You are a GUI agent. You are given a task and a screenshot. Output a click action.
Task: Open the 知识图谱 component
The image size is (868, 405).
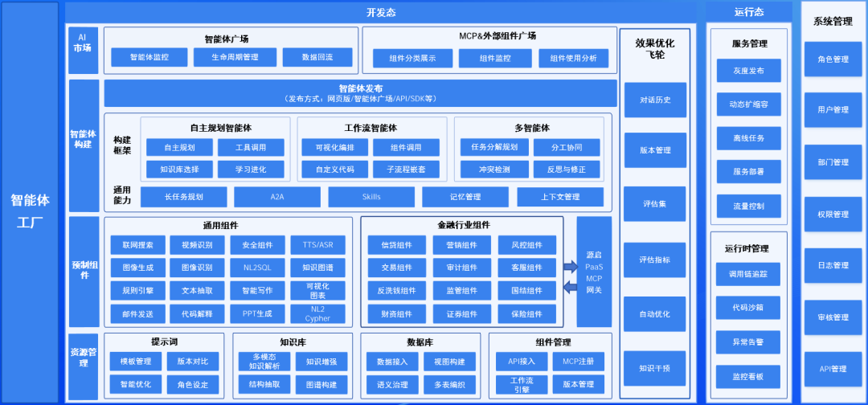coord(317,268)
